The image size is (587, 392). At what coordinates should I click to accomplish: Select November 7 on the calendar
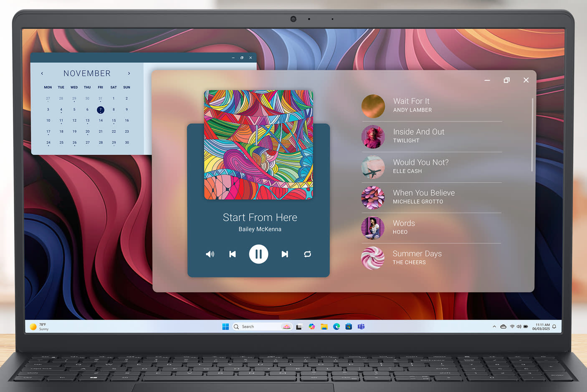point(101,110)
